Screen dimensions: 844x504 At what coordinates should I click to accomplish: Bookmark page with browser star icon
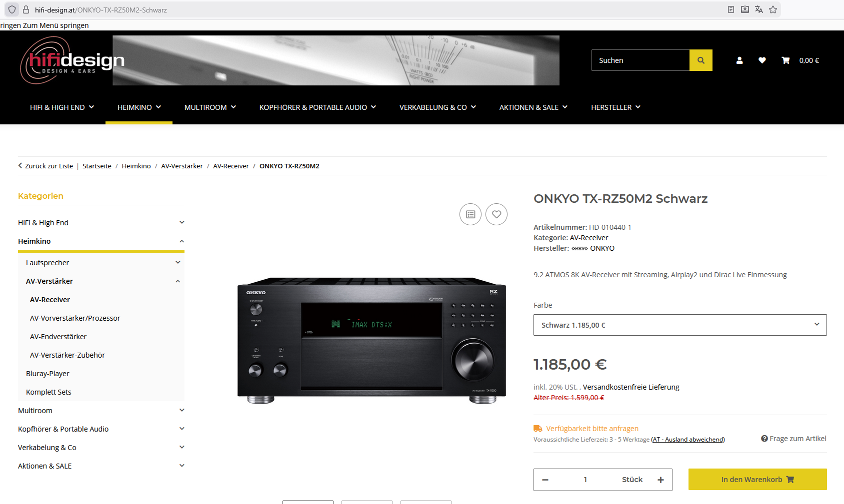tap(772, 9)
